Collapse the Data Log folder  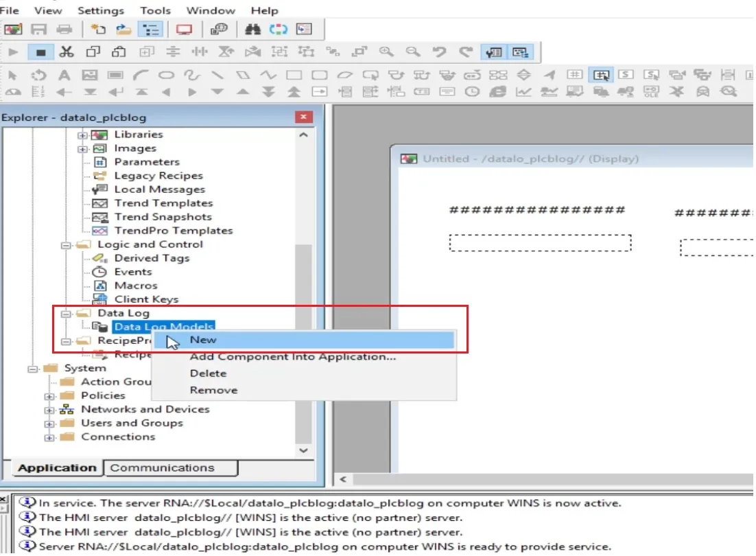pyautogui.click(x=66, y=314)
